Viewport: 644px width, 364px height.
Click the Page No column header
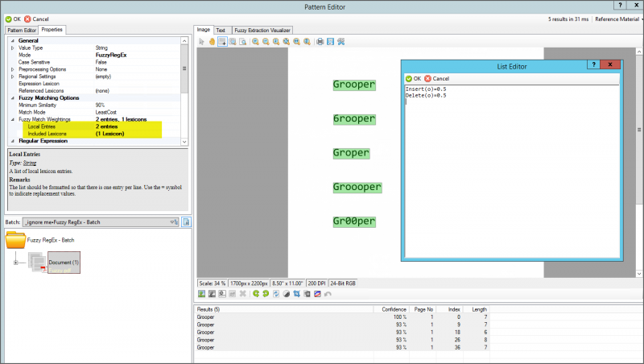423,309
